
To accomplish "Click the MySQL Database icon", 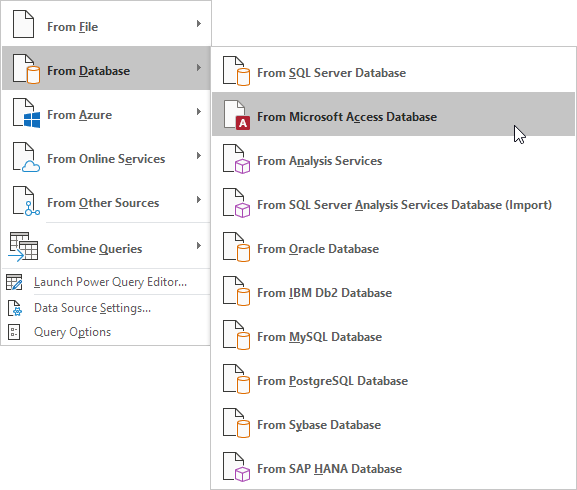I will tap(236, 335).
